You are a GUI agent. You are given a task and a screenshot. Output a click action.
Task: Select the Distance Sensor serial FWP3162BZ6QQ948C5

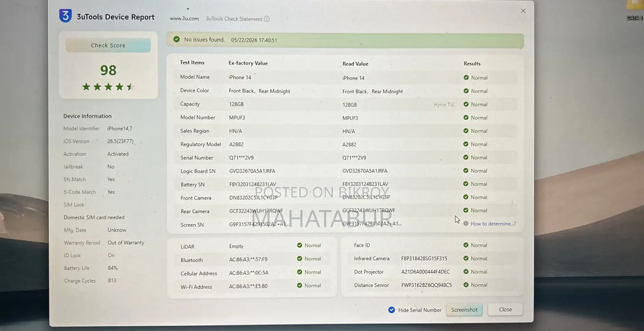pos(427,285)
